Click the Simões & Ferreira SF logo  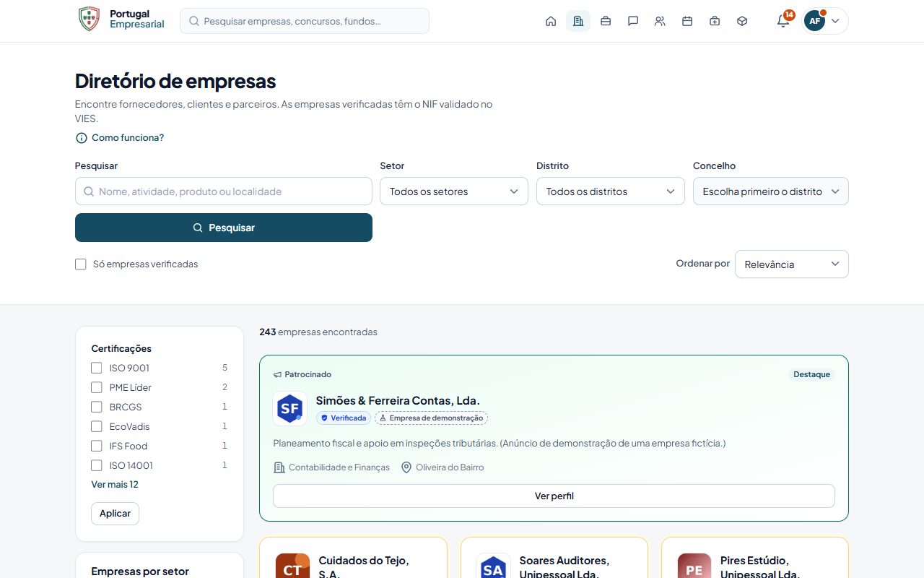[x=289, y=409]
